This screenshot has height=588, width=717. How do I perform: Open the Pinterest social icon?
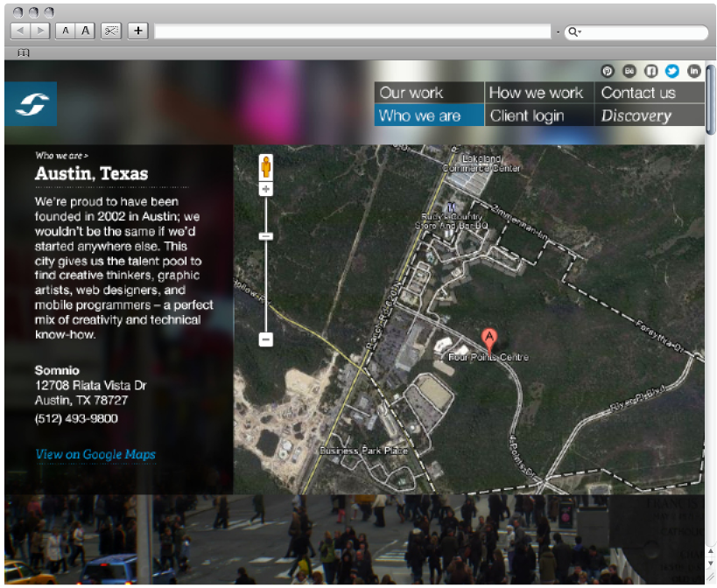coord(608,71)
